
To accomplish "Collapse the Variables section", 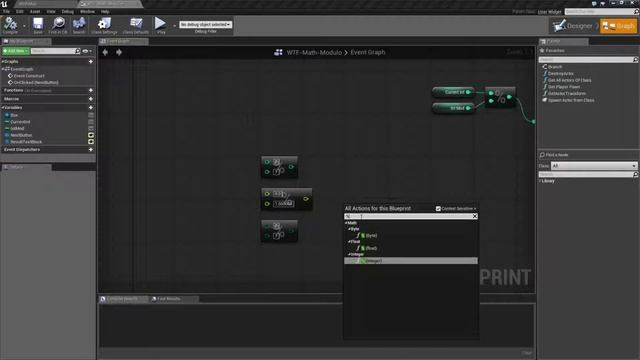I will [x=3, y=108].
